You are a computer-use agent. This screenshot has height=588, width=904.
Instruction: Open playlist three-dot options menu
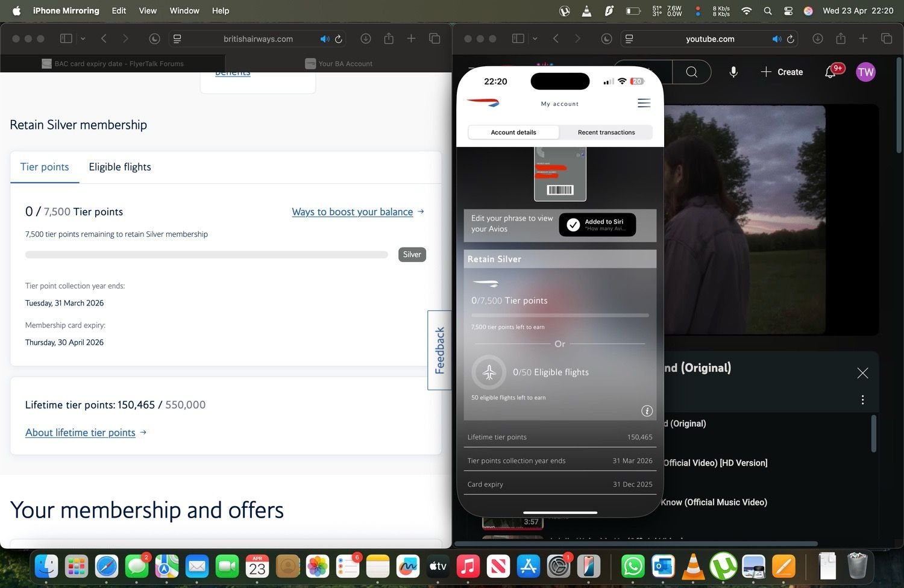click(862, 400)
